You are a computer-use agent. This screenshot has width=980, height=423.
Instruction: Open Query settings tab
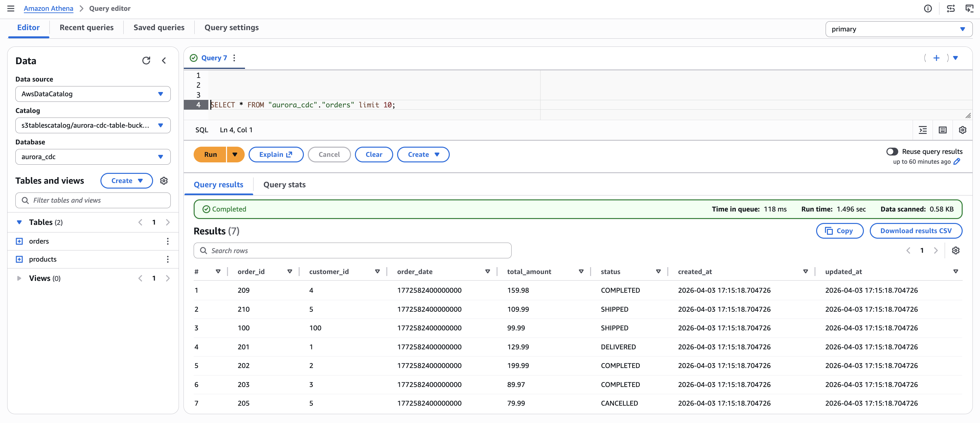(x=231, y=28)
